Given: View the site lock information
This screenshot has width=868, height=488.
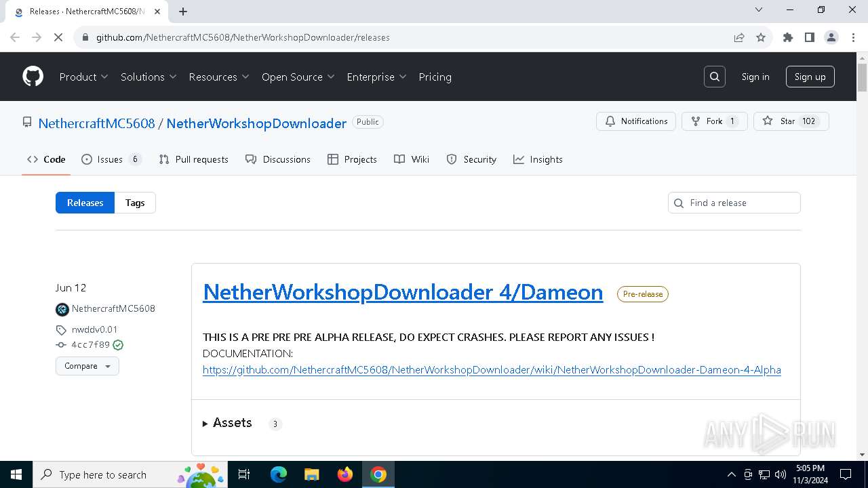Looking at the screenshot, I should click(x=85, y=37).
